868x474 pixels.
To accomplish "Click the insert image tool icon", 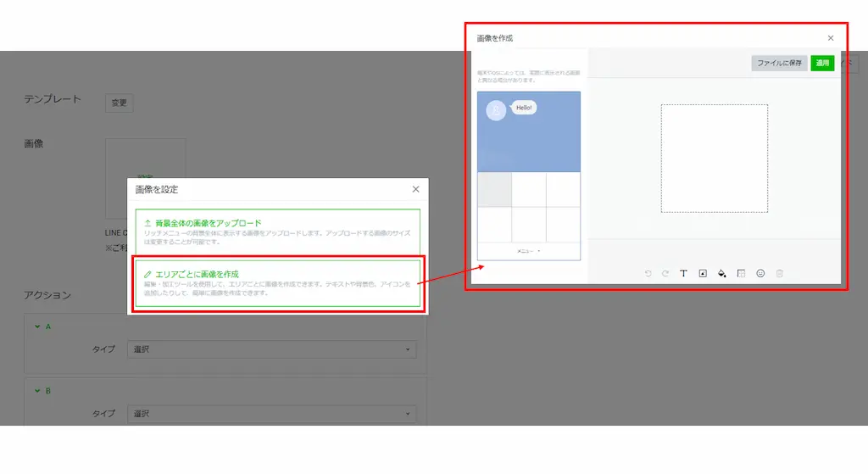I will tap(703, 273).
